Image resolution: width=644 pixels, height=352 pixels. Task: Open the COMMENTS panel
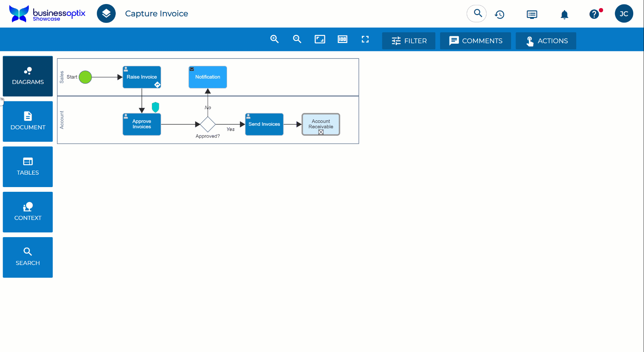click(x=475, y=41)
